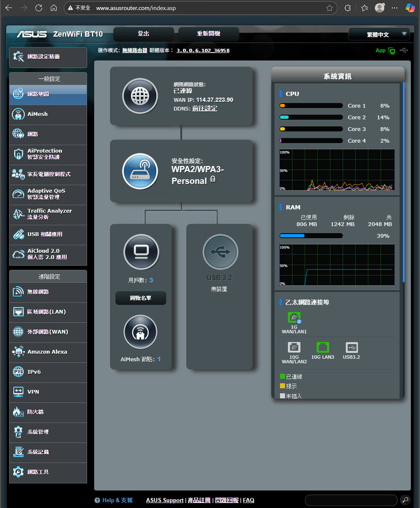Screen dimensions: 420x508
Task: Click the Core 2 CPU usage bar
Action: pos(311,117)
